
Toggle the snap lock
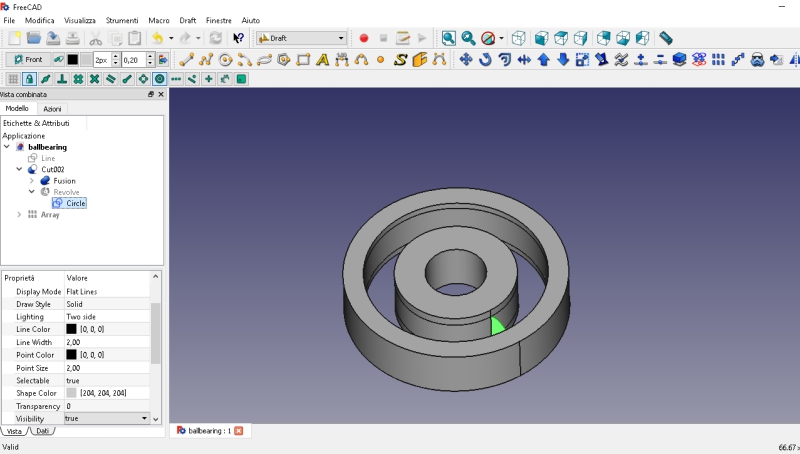point(29,79)
